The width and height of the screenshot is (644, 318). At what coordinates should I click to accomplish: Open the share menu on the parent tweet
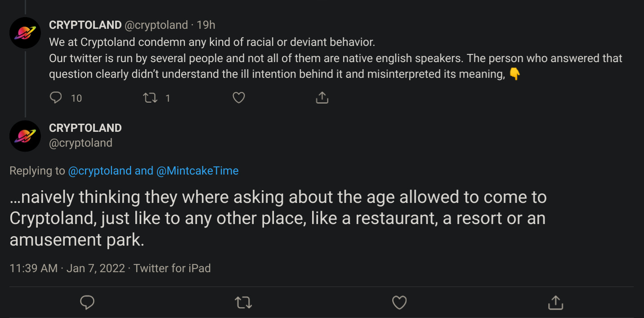pyautogui.click(x=322, y=98)
